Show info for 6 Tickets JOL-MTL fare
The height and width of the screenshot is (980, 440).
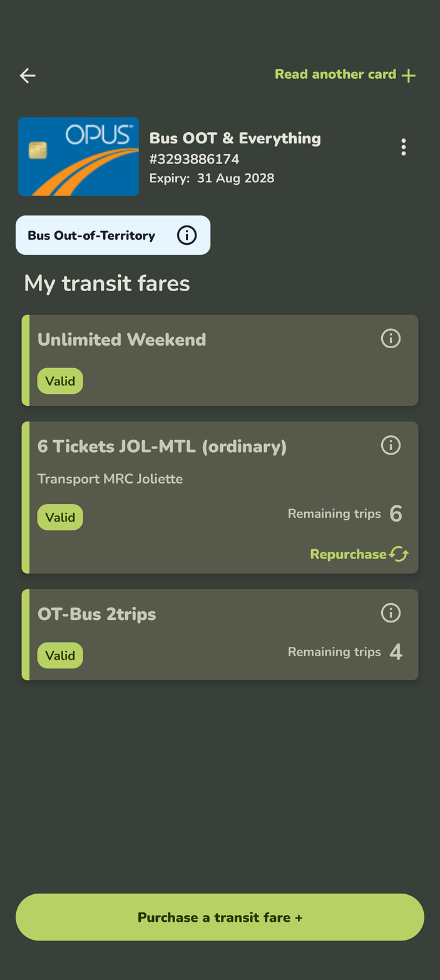point(391,445)
